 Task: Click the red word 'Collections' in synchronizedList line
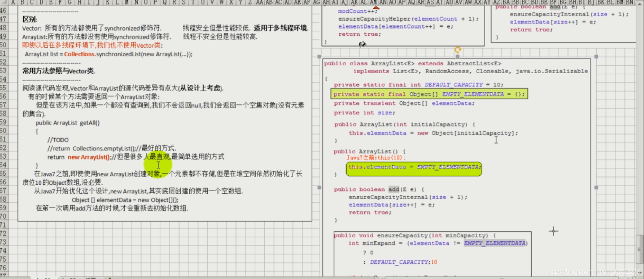click(x=79, y=54)
